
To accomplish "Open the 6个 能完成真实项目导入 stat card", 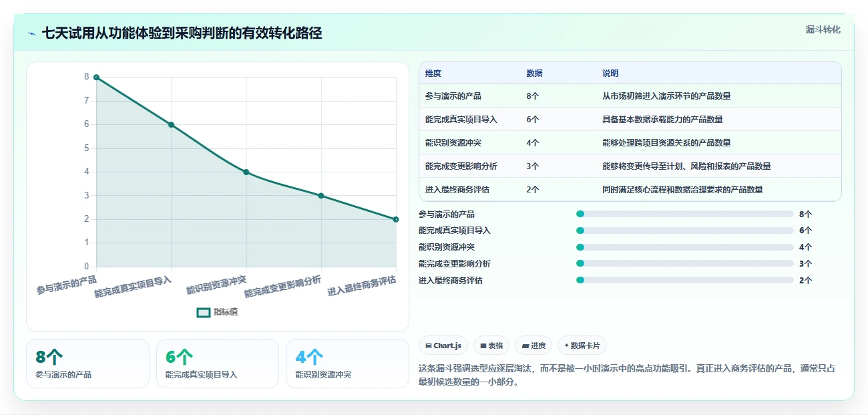I will 217,364.
